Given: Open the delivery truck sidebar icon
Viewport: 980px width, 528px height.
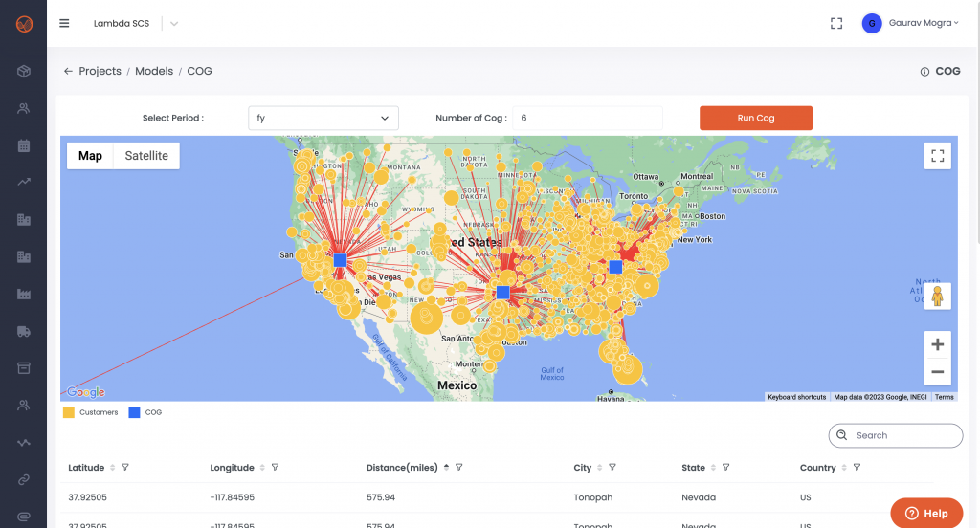Looking at the screenshot, I should 24,331.
